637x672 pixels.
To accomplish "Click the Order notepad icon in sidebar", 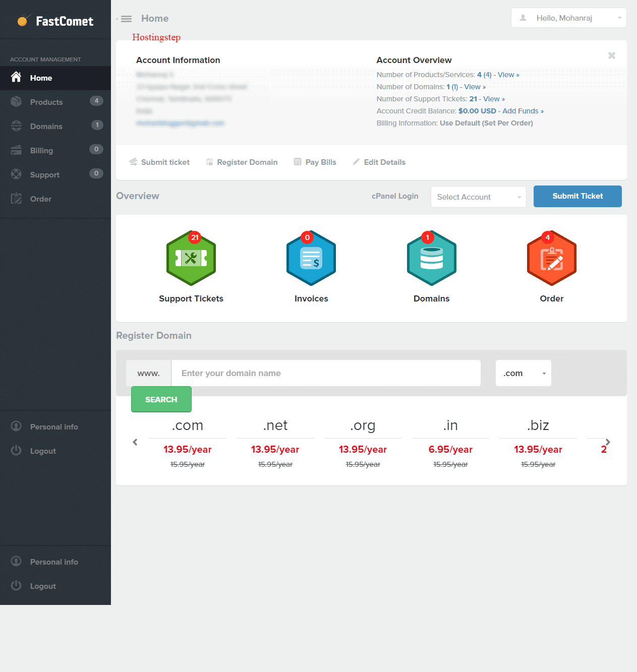I will [16, 198].
